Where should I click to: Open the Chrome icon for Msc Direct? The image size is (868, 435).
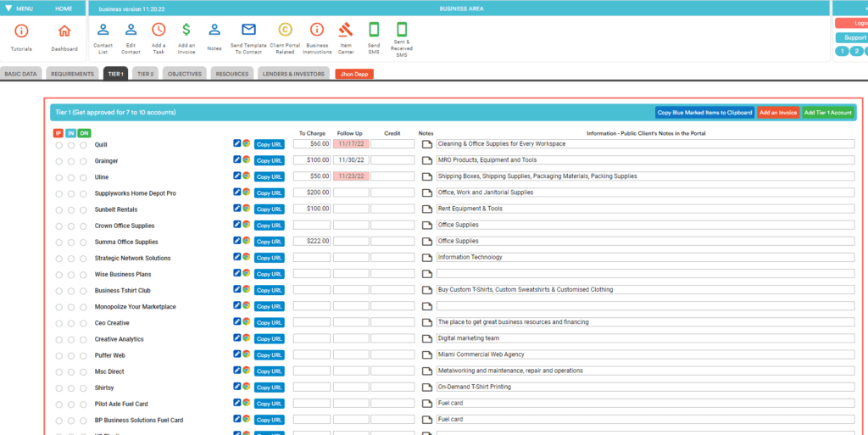(x=247, y=371)
